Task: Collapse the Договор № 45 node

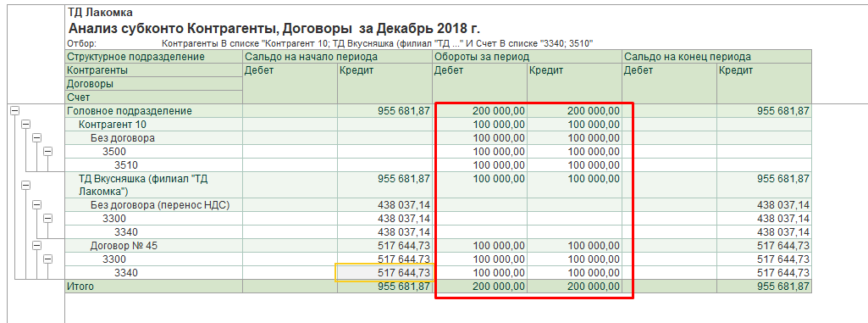Action: pos(36,246)
